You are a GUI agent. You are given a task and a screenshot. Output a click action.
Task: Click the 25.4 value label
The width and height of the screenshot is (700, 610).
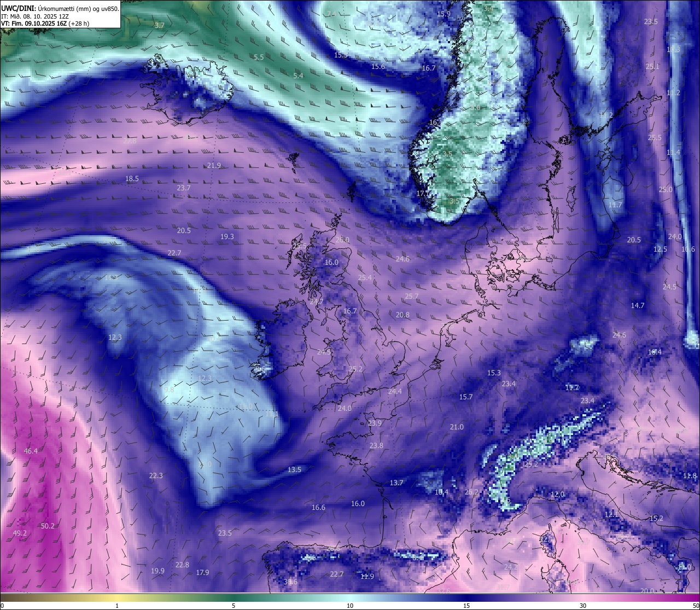point(365,278)
